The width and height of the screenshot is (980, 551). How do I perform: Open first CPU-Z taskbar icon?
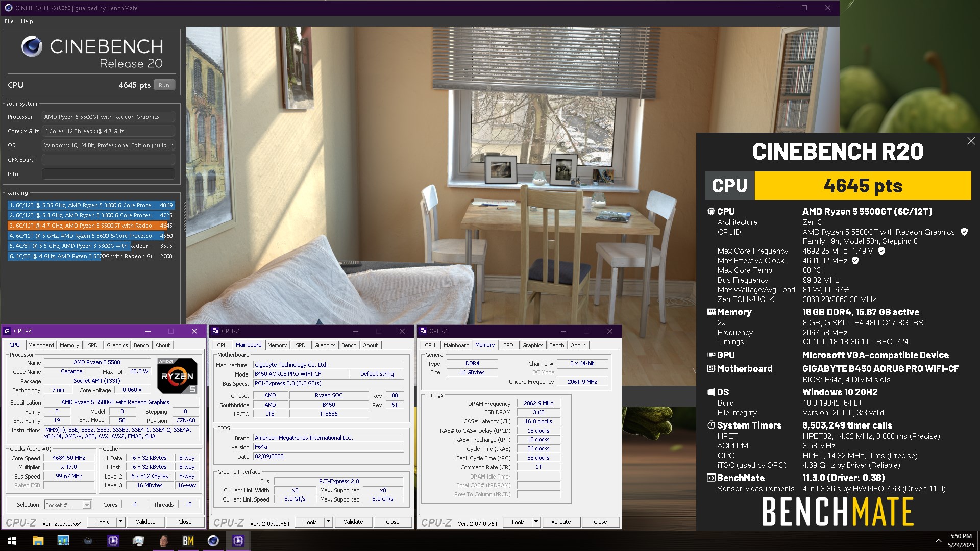coord(113,541)
